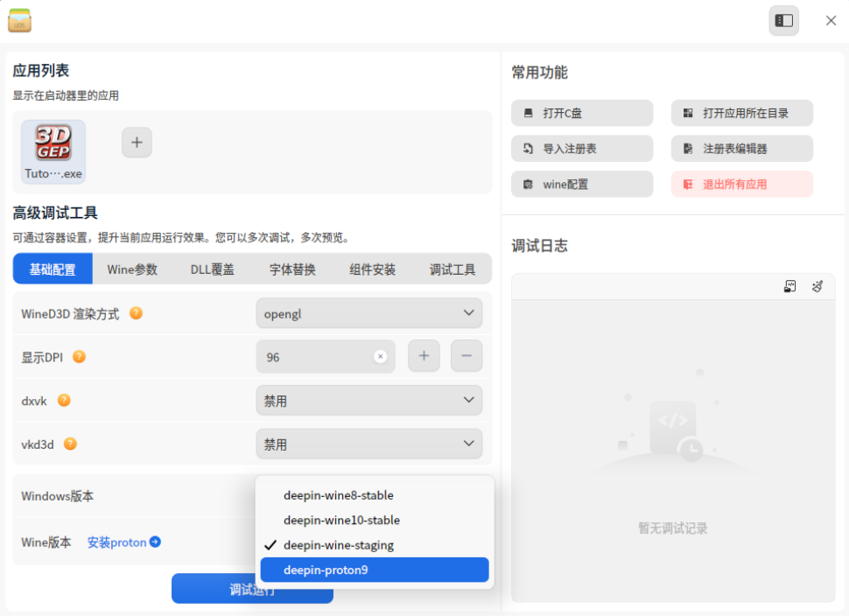
Task: Choose deepin-wine8-stable from the list
Action: 375,495
